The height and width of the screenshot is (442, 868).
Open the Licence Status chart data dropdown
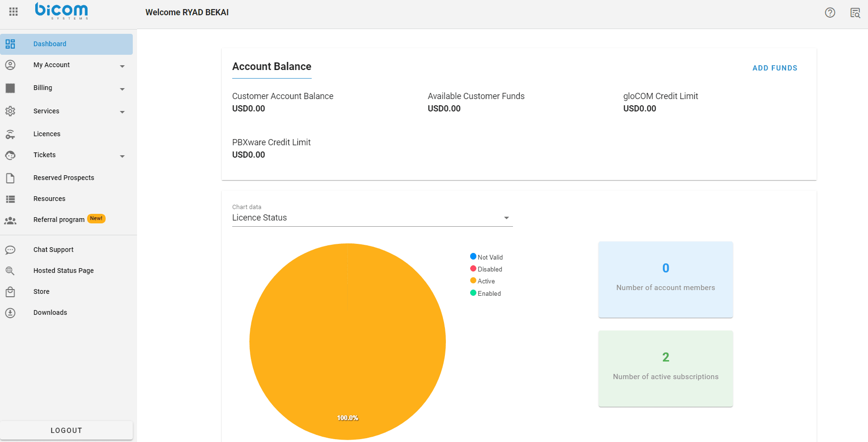tap(372, 218)
